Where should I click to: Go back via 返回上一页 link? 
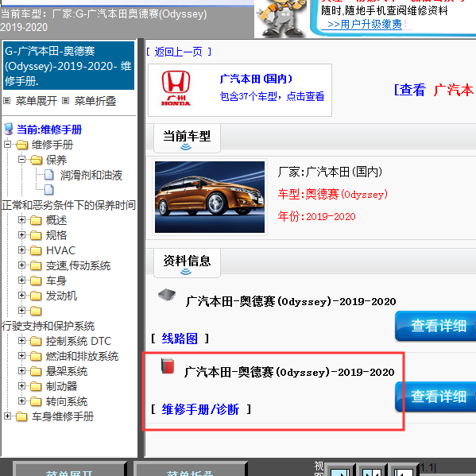click(179, 52)
